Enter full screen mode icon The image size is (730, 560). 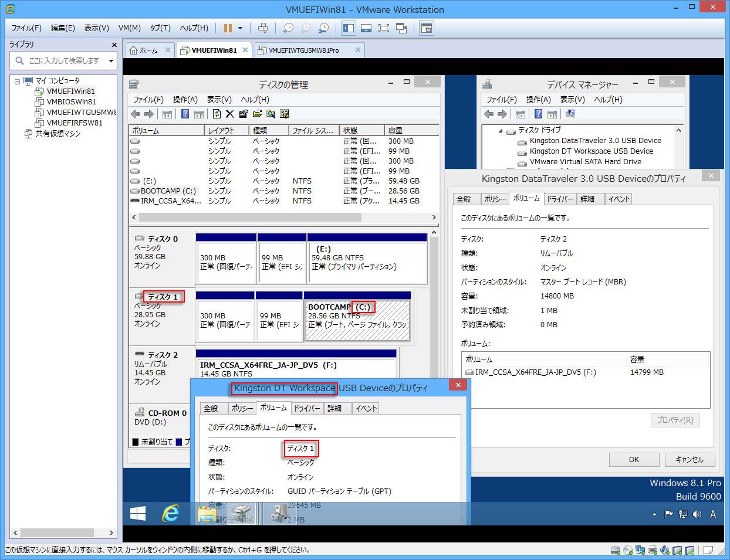[x=384, y=28]
